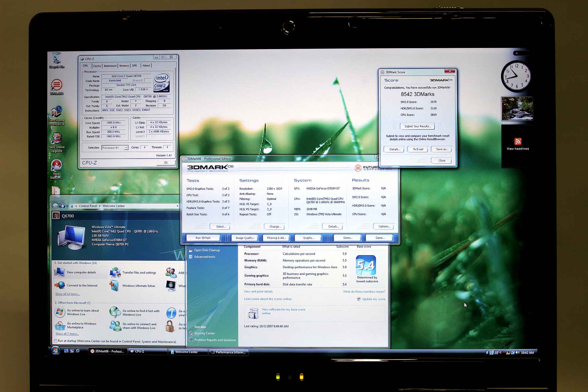
Task: Click the Game button in 3DMark06
Action: coord(380,238)
